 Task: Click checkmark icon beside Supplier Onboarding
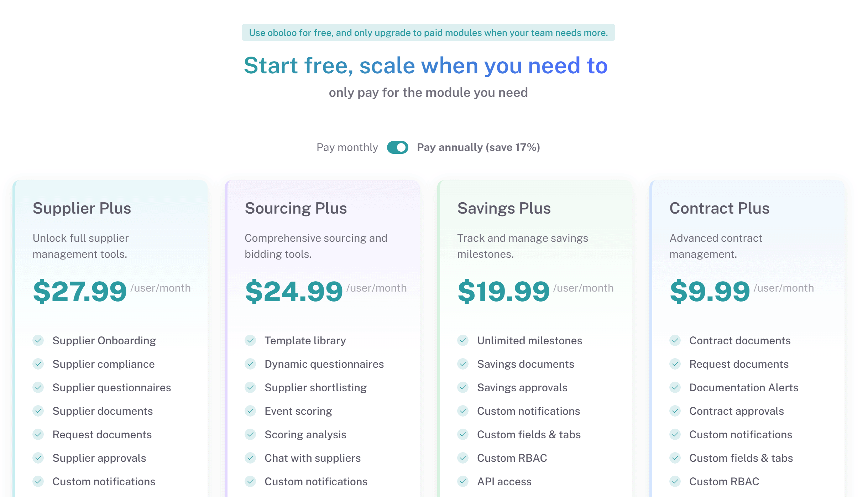pyautogui.click(x=38, y=340)
